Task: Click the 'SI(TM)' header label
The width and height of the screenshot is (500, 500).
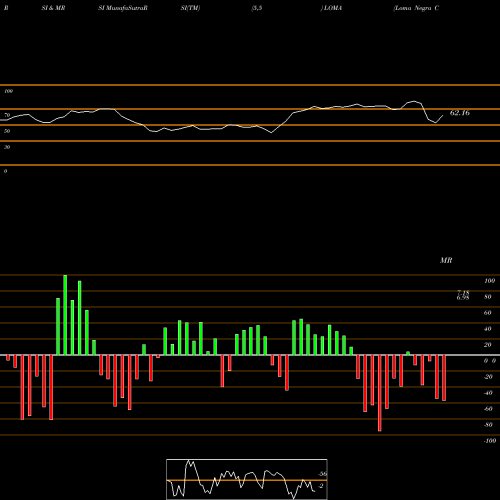Action: (190, 8)
